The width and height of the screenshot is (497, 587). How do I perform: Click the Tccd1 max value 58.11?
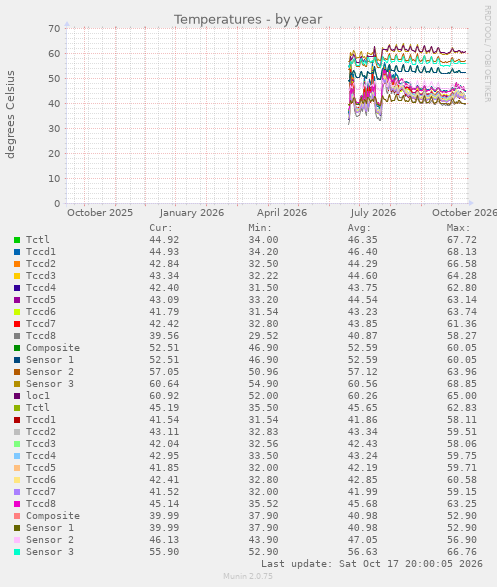click(462, 420)
